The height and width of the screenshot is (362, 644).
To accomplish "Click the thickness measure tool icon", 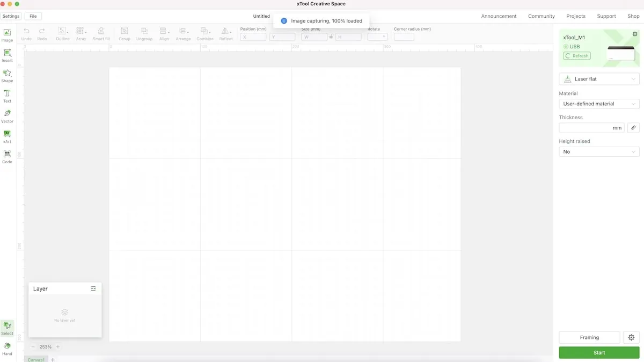I will click(x=633, y=128).
